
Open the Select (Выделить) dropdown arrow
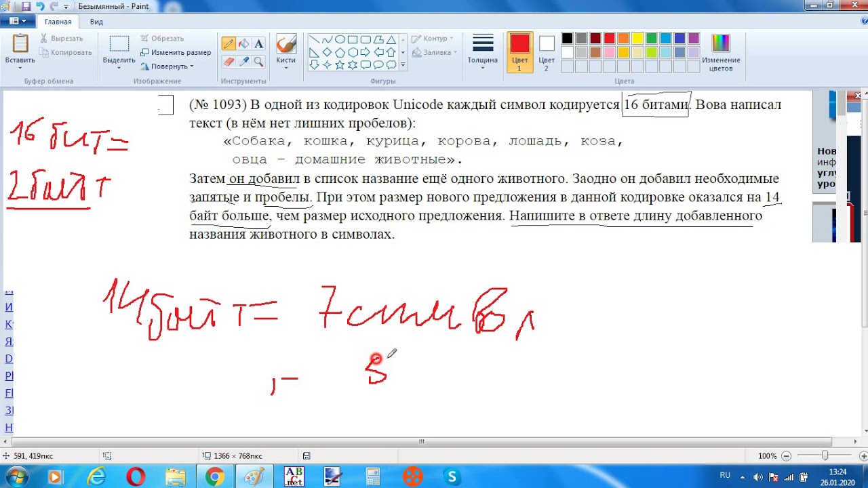pyautogui.click(x=119, y=68)
